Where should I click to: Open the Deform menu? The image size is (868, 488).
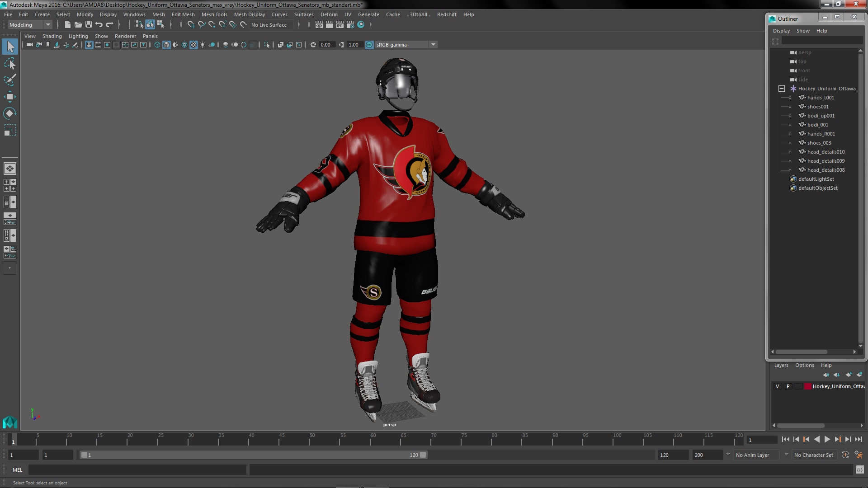(329, 14)
